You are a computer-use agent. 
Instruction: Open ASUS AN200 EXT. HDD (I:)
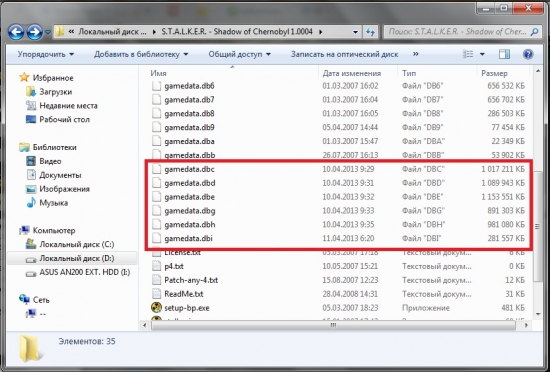[x=78, y=272]
